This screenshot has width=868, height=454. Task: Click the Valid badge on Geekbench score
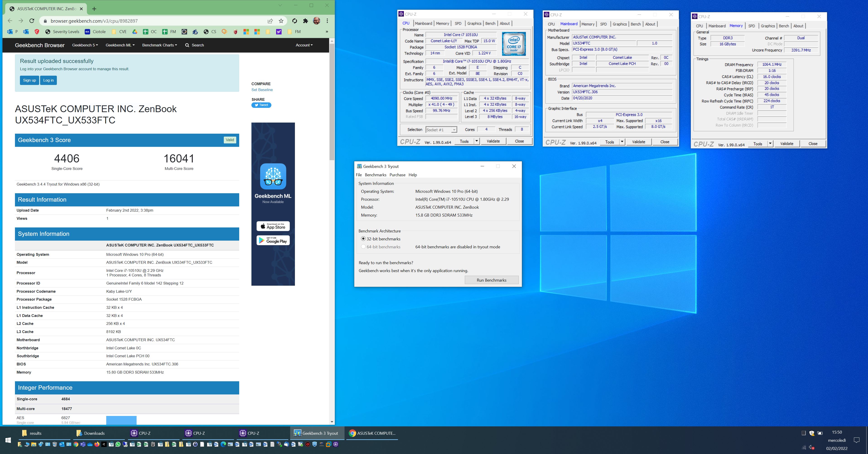point(230,140)
